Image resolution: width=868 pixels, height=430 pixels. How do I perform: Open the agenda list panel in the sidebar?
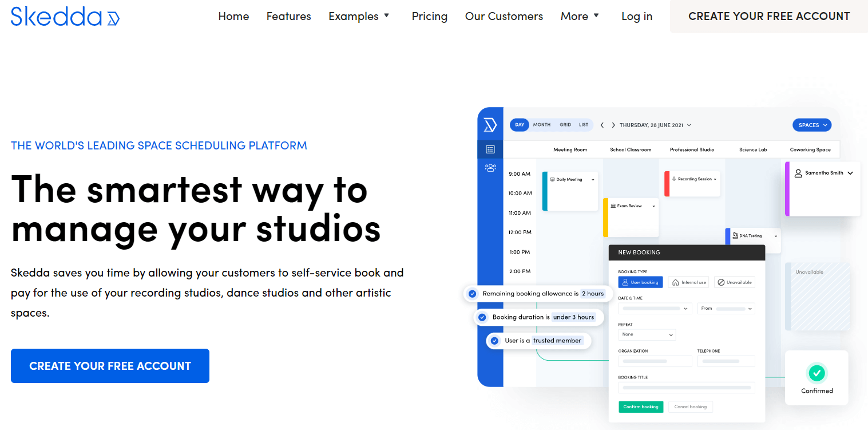(490, 149)
